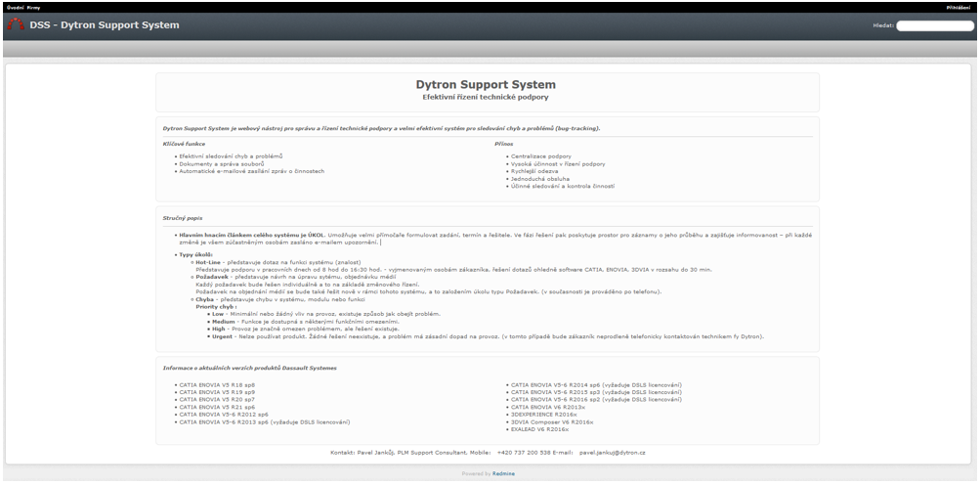Click Rychlejší odezva list item
The image size is (980, 485).
click(535, 171)
